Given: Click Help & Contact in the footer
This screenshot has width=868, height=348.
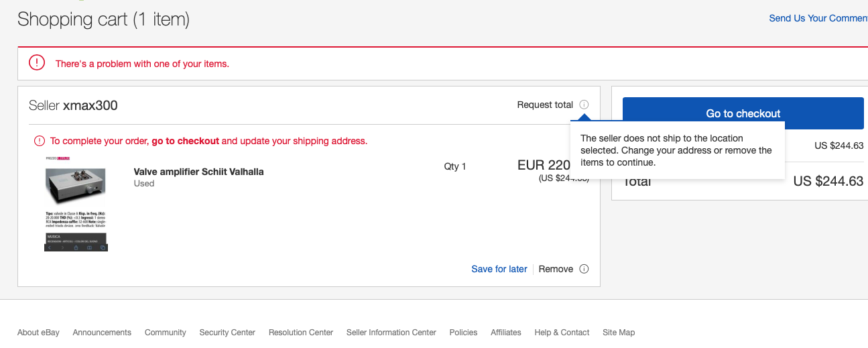Looking at the screenshot, I should pyautogui.click(x=562, y=332).
